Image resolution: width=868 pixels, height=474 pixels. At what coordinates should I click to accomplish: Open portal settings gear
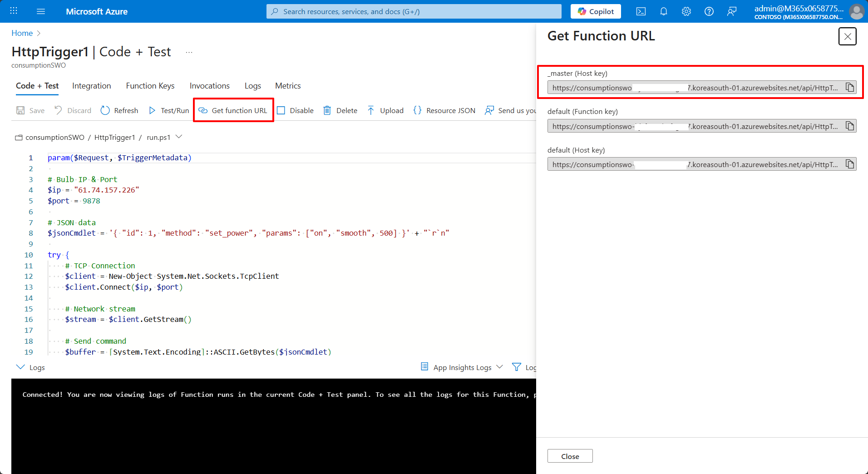tap(686, 11)
